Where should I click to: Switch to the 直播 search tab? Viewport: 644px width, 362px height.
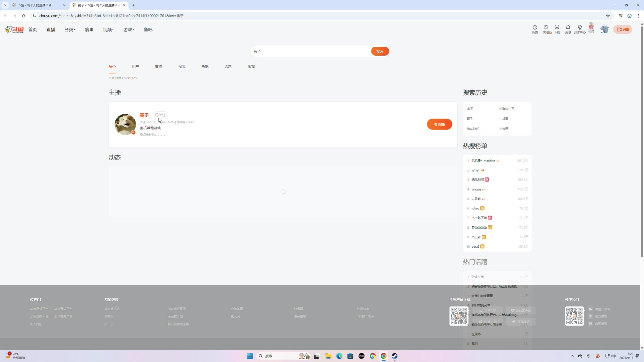pyautogui.click(x=158, y=67)
